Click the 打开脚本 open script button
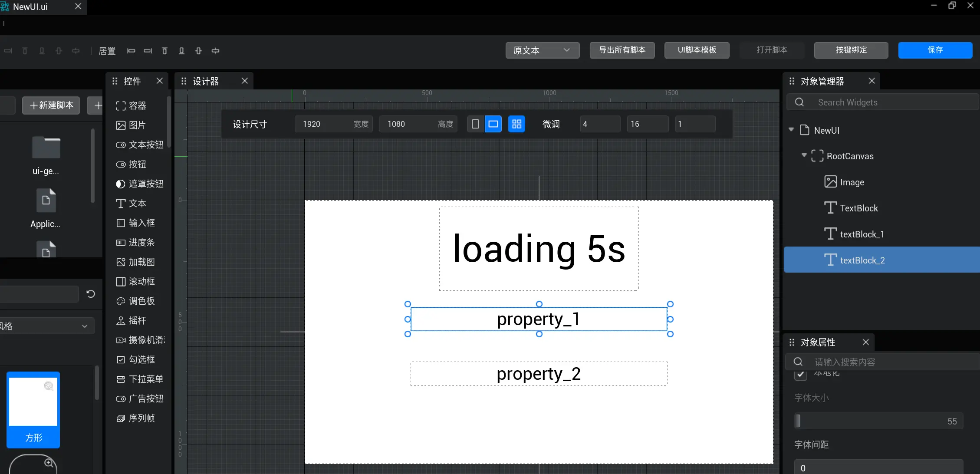The image size is (980, 474). tap(772, 50)
